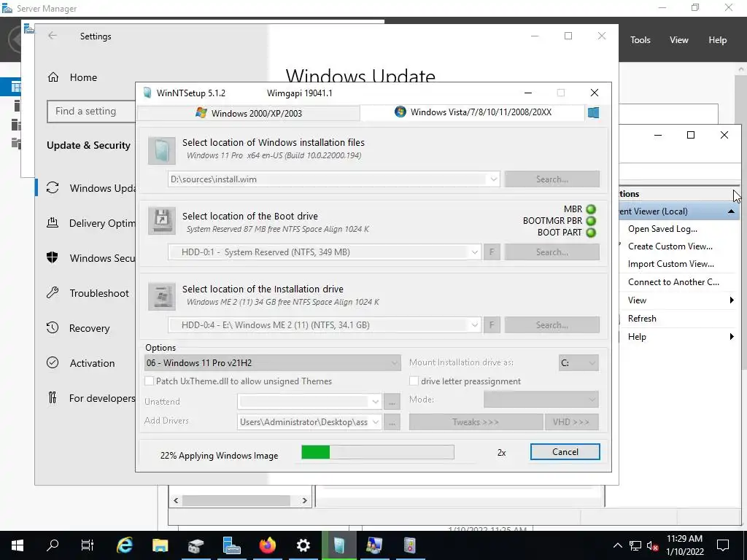Open Task View from the taskbar

tap(88, 545)
